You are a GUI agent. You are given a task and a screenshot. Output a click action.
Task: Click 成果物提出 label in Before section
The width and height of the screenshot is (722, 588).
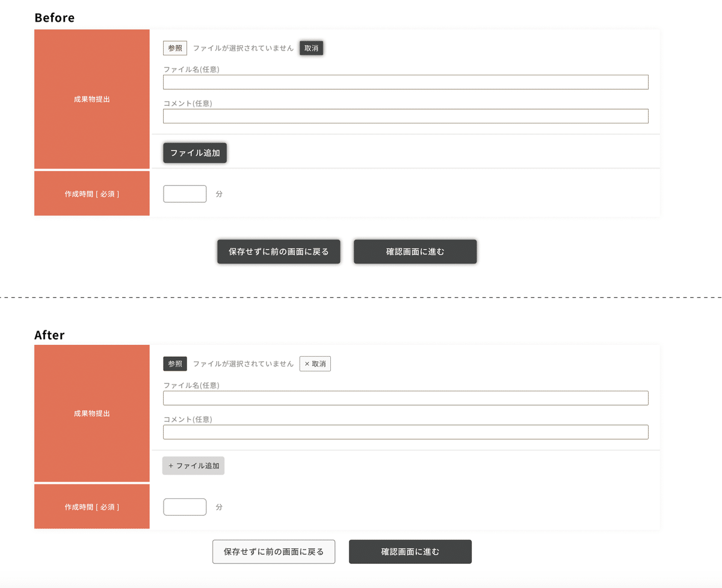point(92,99)
